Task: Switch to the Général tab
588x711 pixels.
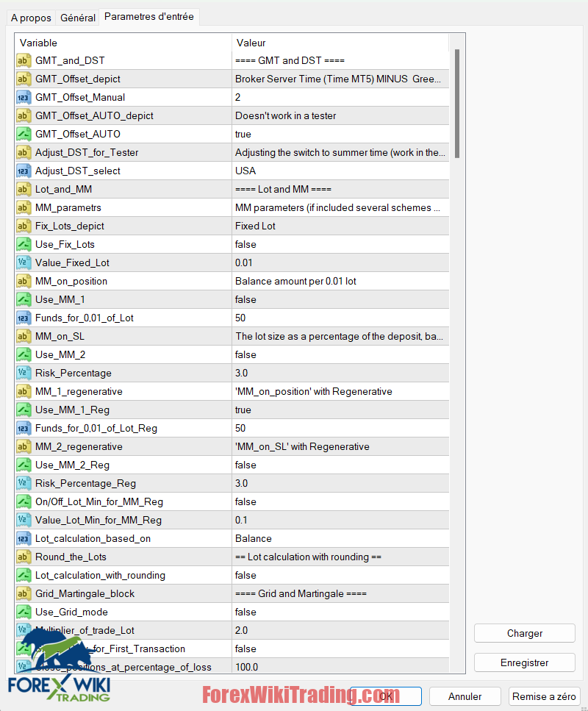Action: click(x=77, y=18)
